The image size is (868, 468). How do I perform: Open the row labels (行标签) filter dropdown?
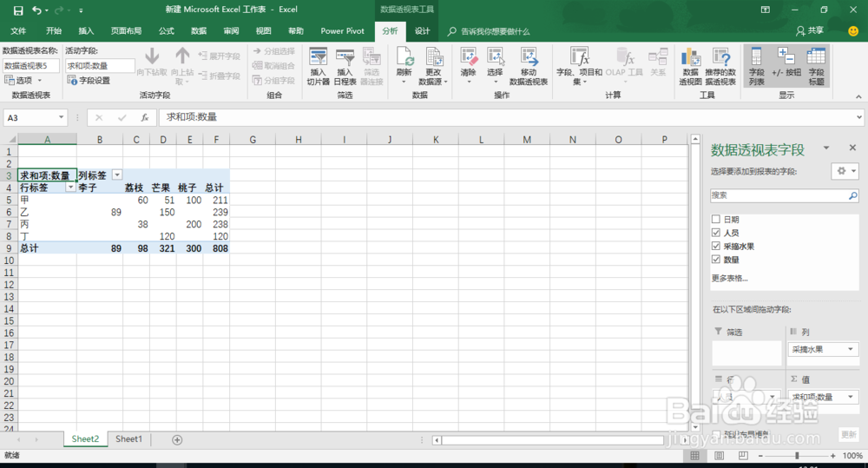point(70,188)
